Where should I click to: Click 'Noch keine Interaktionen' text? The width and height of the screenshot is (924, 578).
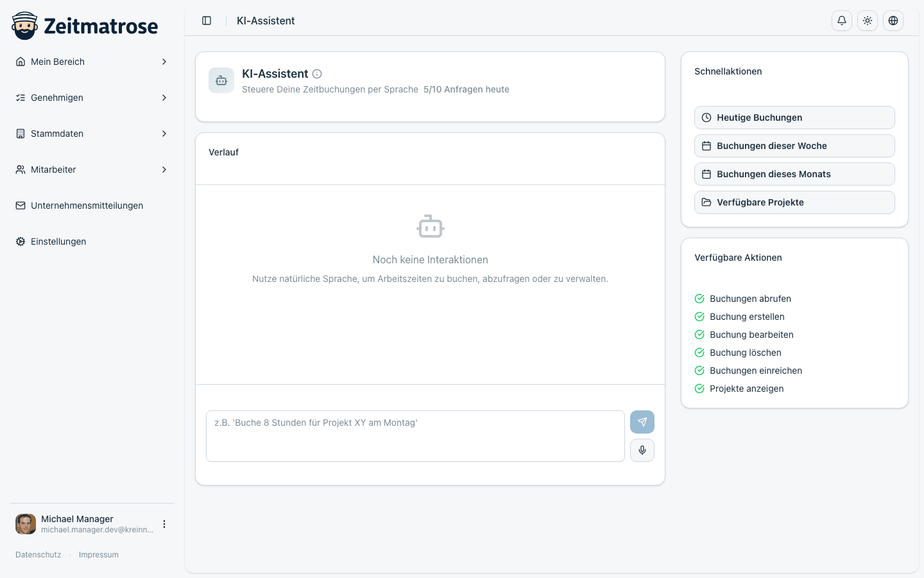pos(431,259)
